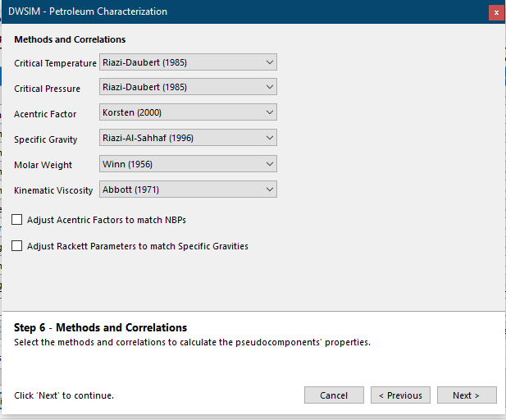This screenshot has height=420, width=506.
Task: Enable Adjust Acentric Factors to match NBPs
Action: point(16,220)
